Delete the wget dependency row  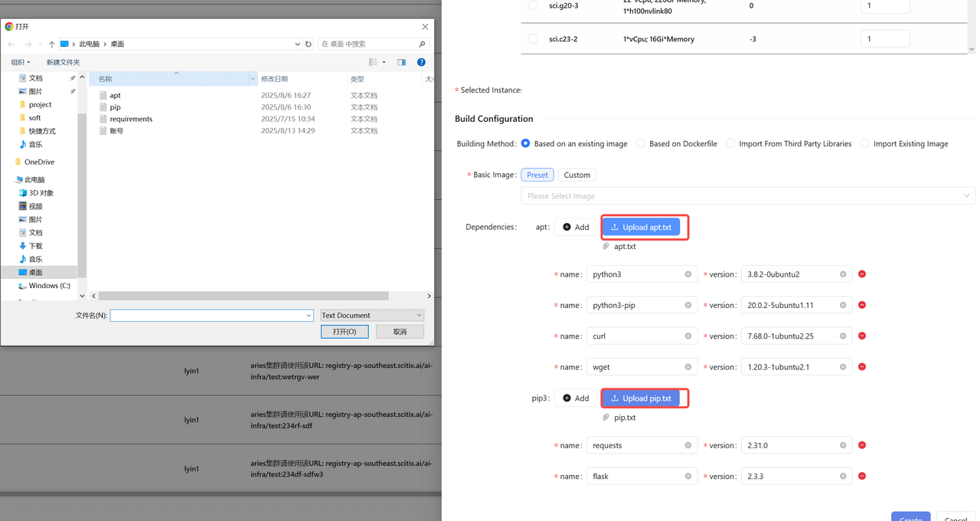click(862, 367)
